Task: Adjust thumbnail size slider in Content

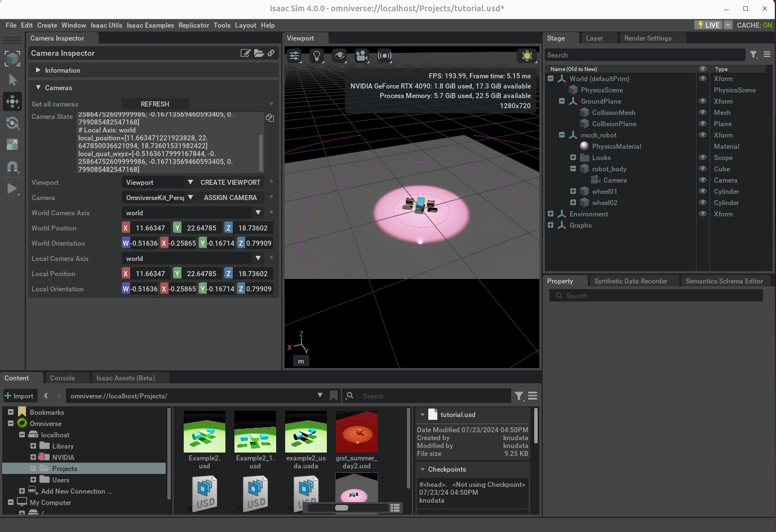Action: [342, 508]
